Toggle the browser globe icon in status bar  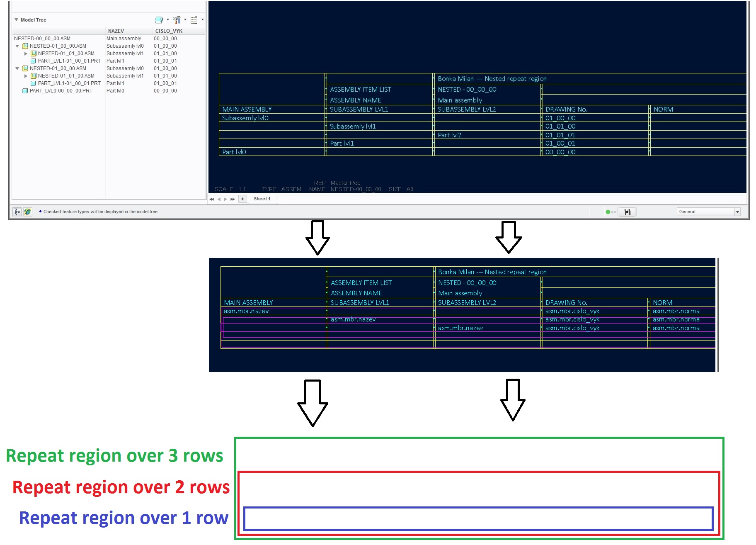28,212
